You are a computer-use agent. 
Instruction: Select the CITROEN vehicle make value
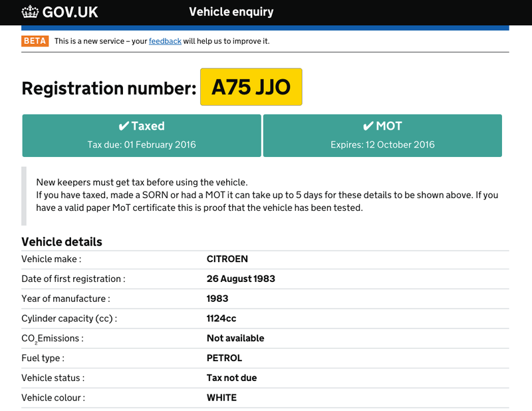pos(227,259)
